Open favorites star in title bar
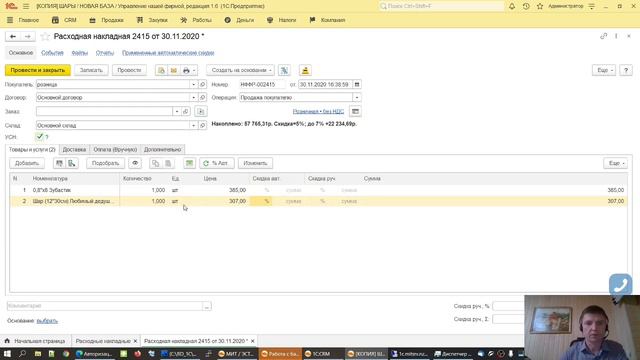This screenshot has width=640, height=360. pyautogui.click(x=540, y=6)
